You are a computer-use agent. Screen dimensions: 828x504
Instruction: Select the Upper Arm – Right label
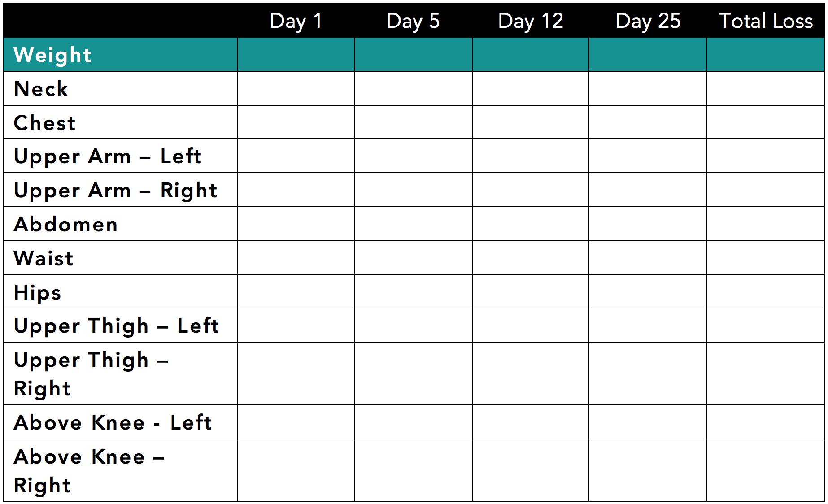tap(116, 191)
